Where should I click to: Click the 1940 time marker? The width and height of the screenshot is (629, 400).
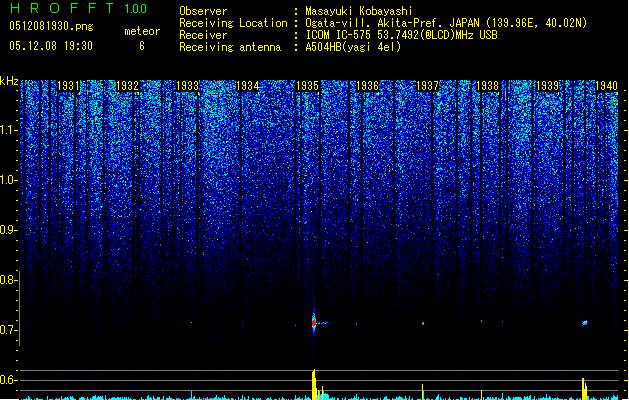pyautogui.click(x=607, y=86)
